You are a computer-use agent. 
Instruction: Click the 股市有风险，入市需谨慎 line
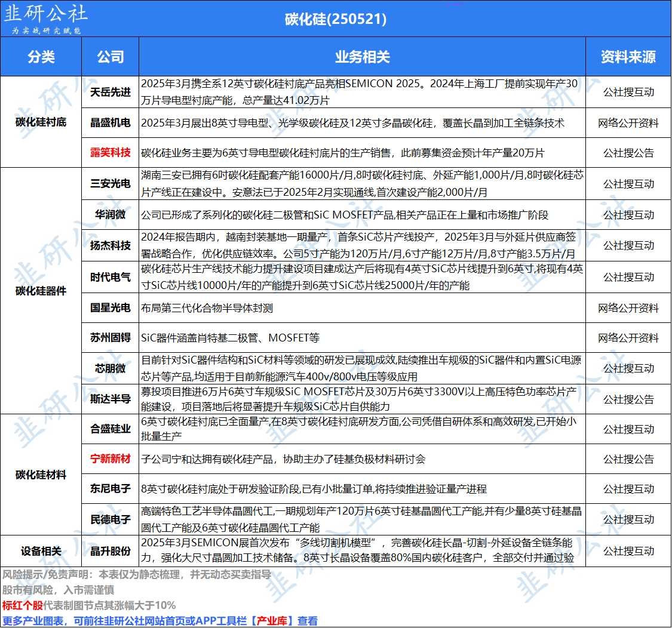pos(59,590)
